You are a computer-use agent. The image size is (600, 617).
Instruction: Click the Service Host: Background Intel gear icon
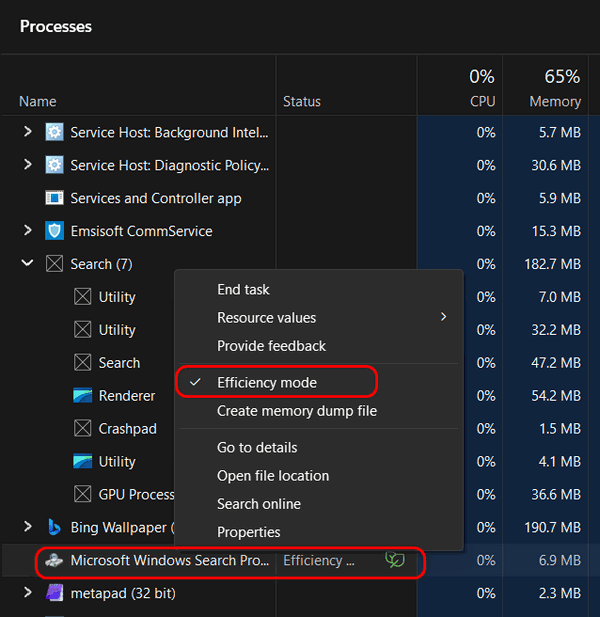(54, 132)
